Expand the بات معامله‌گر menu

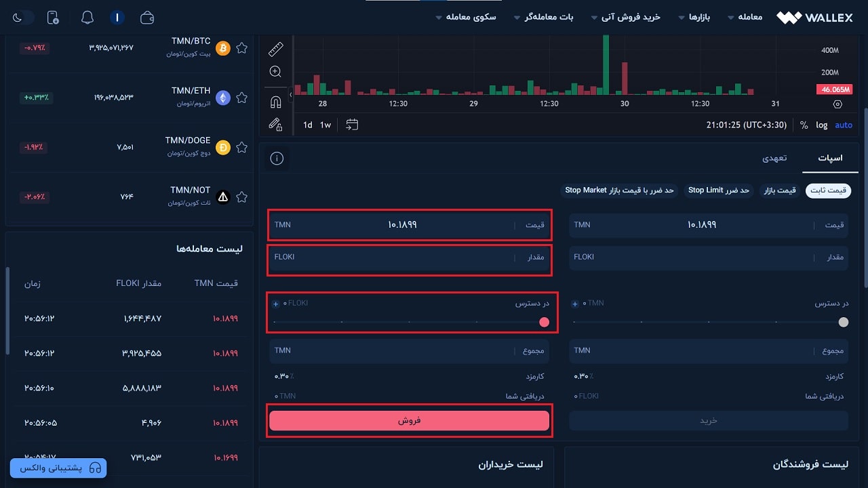point(543,17)
